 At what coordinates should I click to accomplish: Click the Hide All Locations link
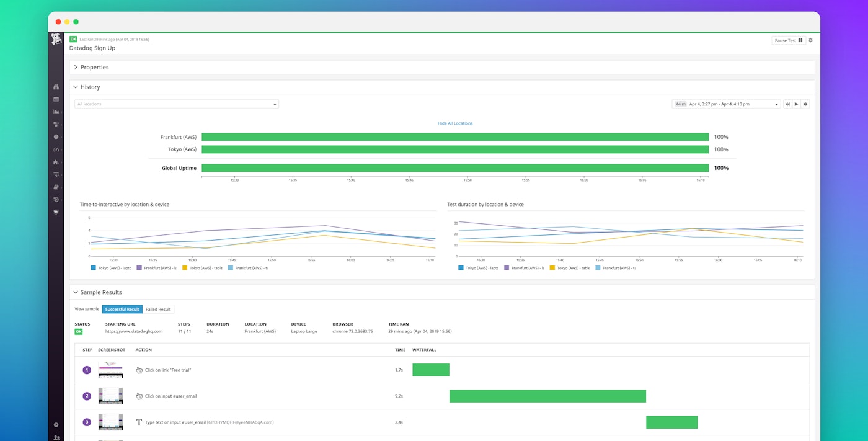point(455,123)
